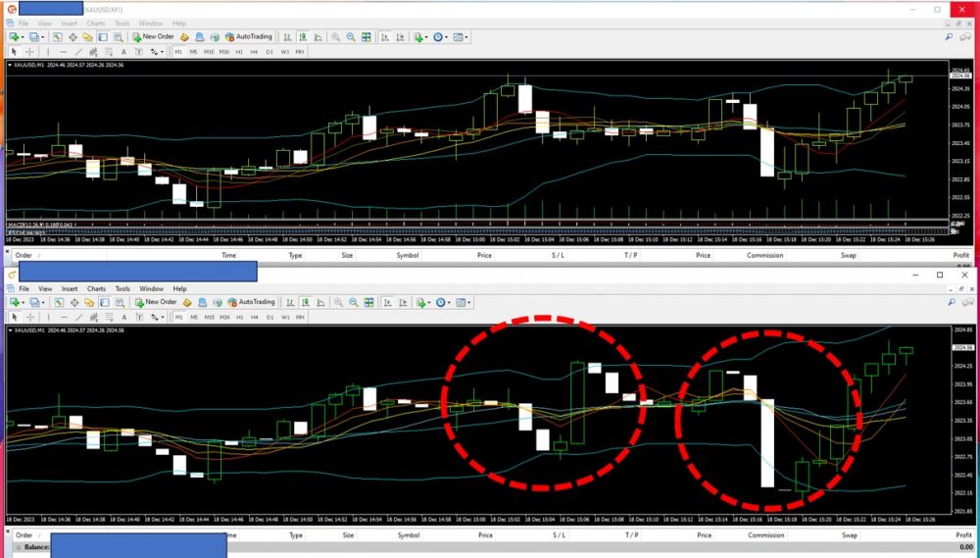Expand the arrows objects dropdown in the lower window
The height and width of the screenshot is (558, 980).
(x=163, y=317)
